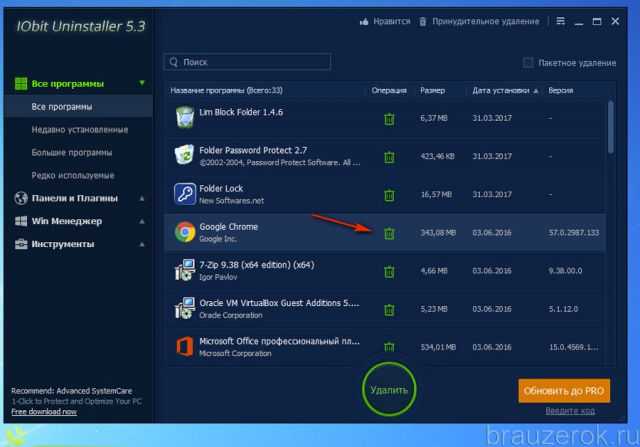The height and width of the screenshot is (447, 640).
Task: Click the program list scrollbar thumb
Action: coord(611,127)
